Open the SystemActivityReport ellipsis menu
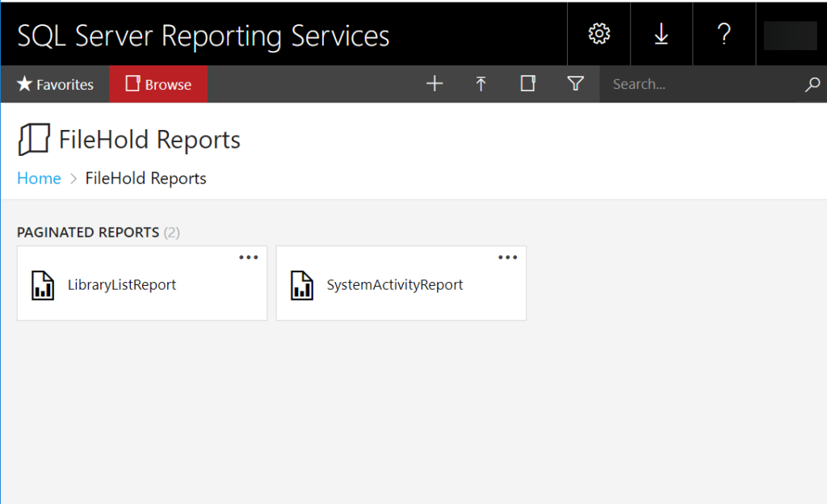Screen dimensions: 827x504 click(507, 257)
